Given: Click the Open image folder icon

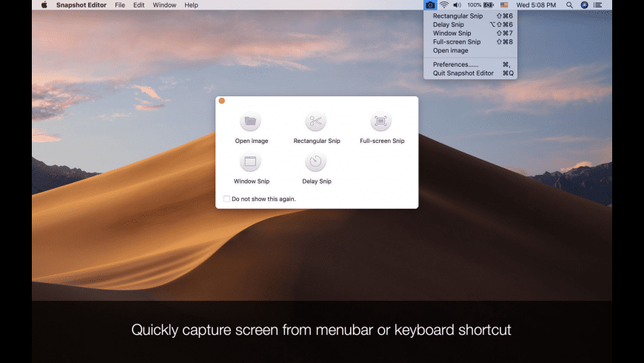Looking at the screenshot, I should (250, 121).
